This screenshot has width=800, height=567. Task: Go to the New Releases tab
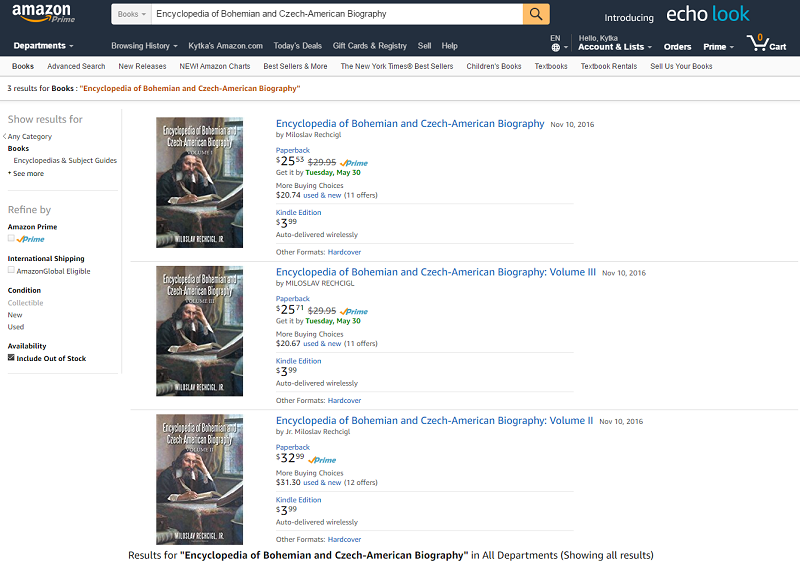(142, 66)
